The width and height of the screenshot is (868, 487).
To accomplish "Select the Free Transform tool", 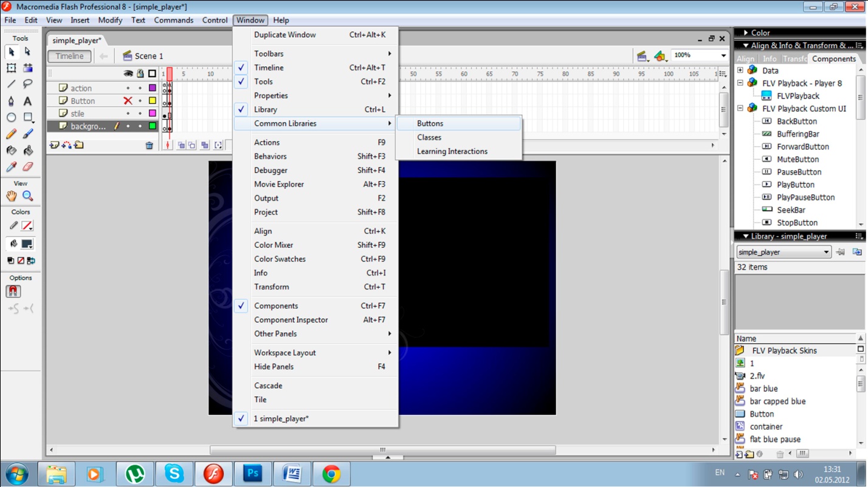I will (x=12, y=68).
